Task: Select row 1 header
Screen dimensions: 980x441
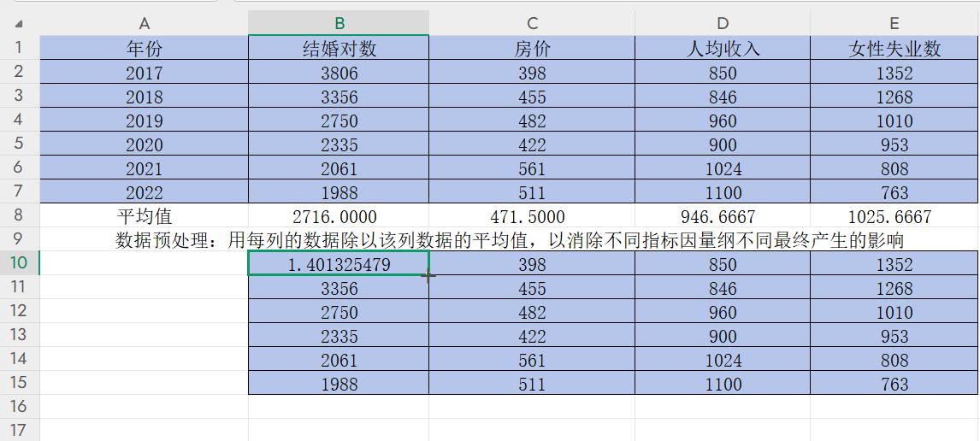Action: click(20, 48)
